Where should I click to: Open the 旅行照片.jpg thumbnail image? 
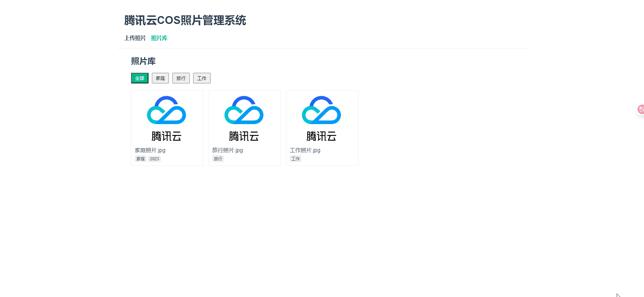pyautogui.click(x=244, y=119)
